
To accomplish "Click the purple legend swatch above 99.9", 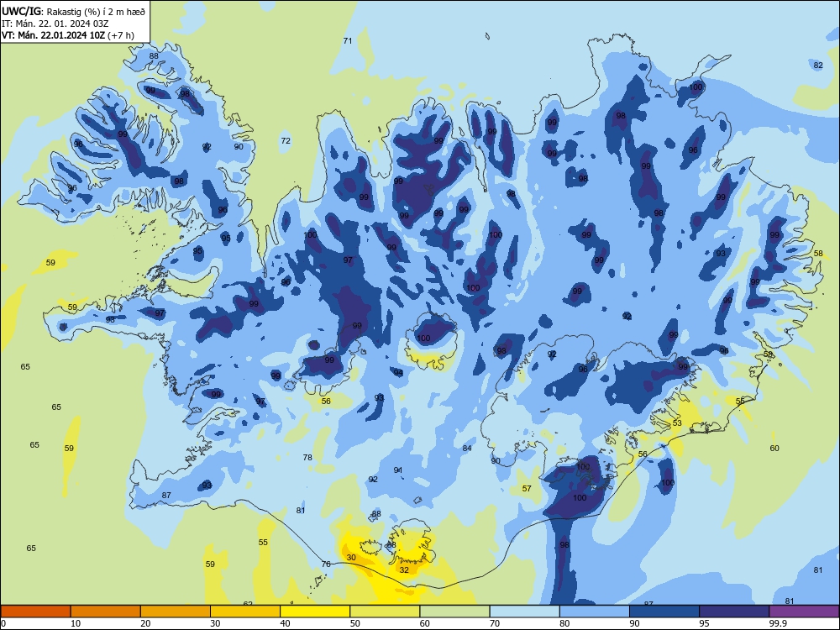I will [x=804, y=612].
